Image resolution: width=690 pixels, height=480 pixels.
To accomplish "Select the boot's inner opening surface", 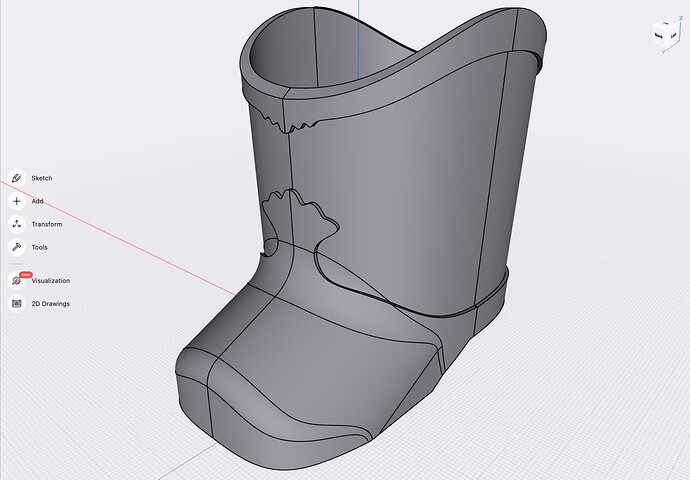I will (334, 48).
